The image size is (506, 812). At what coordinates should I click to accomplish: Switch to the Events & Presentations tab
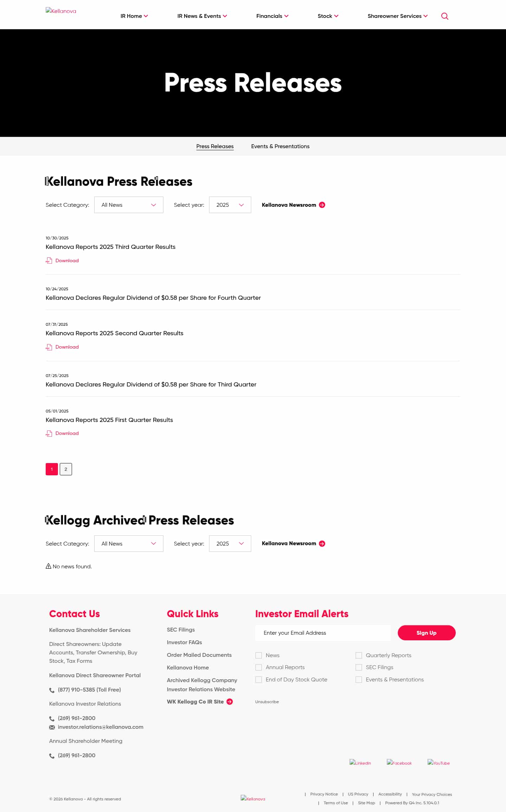coord(280,146)
